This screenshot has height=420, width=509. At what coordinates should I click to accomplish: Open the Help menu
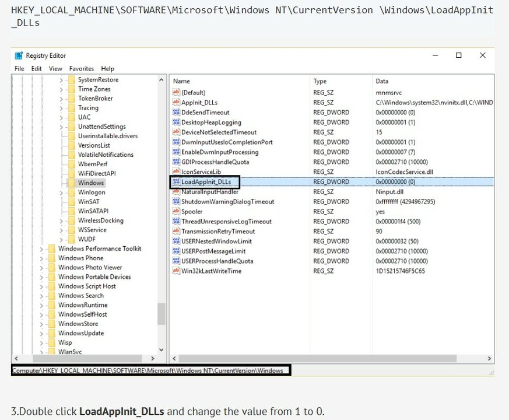(107, 68)
